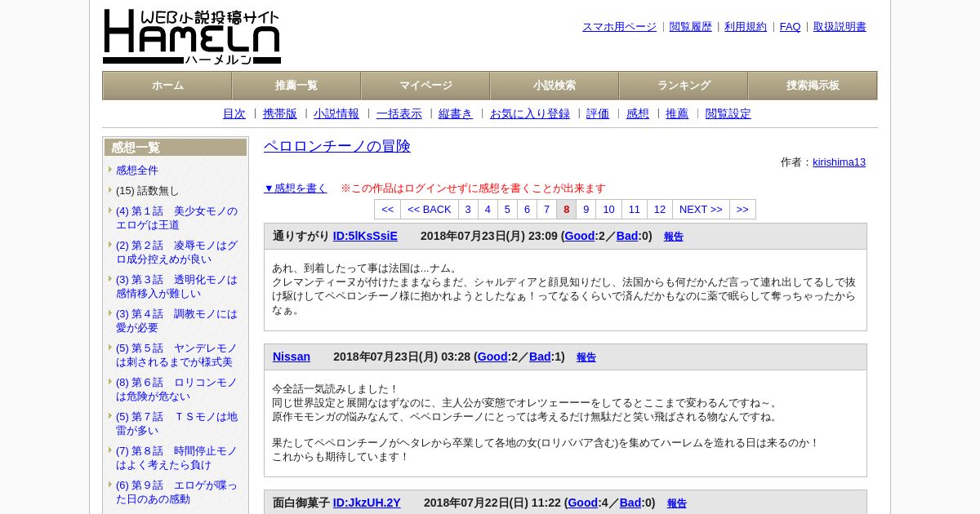This screenshot has width=980, height=514.
Task: Go to comments page 7
Action: 547,210
